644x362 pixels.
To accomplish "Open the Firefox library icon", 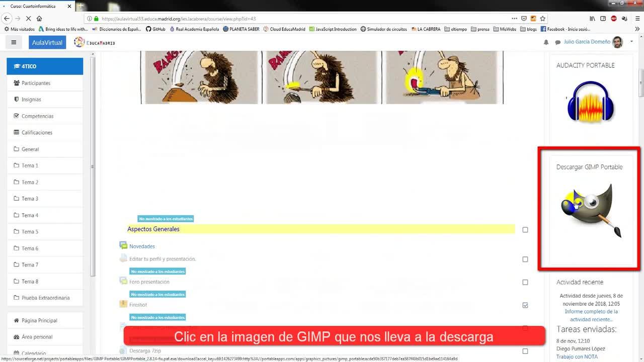I will tap(593, 19).
